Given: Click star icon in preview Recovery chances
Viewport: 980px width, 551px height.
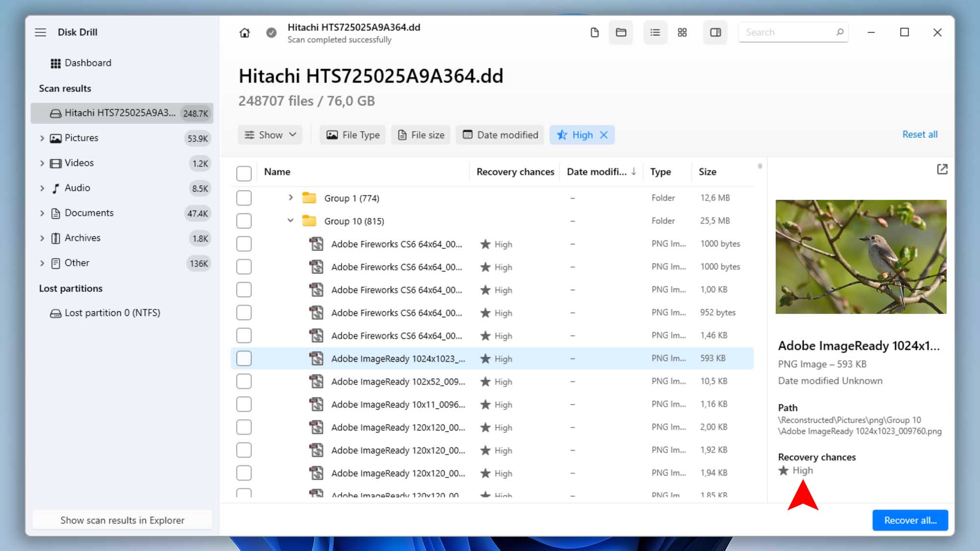Looking at the screenshot, I should 784,471.
